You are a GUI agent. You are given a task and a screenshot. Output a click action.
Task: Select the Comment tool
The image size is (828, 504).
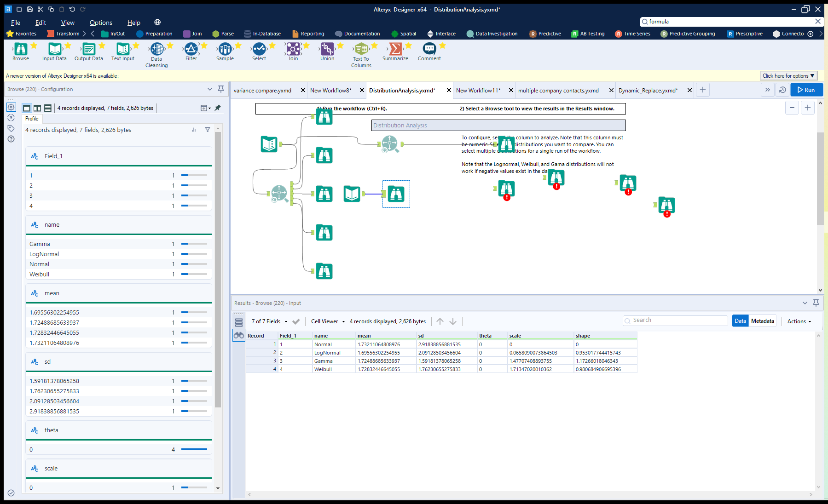tap(429, 52)
